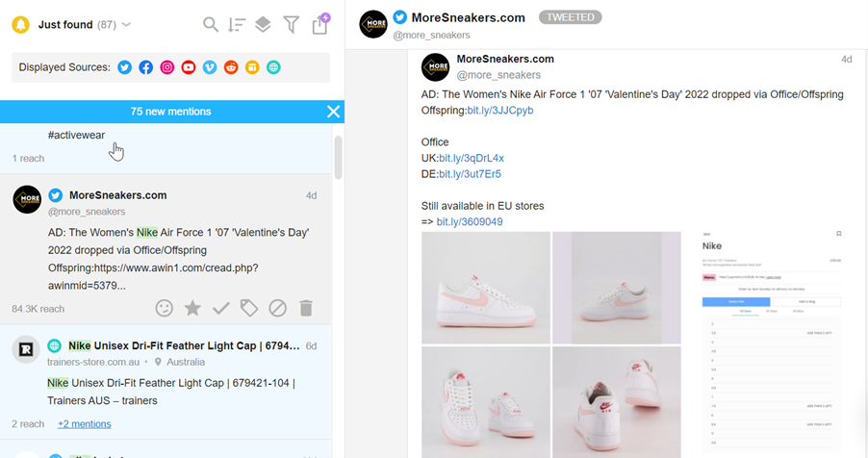Block the source with the ban icon
The image size is (868, 458).
pyautogui.click(x=277, y=308)
